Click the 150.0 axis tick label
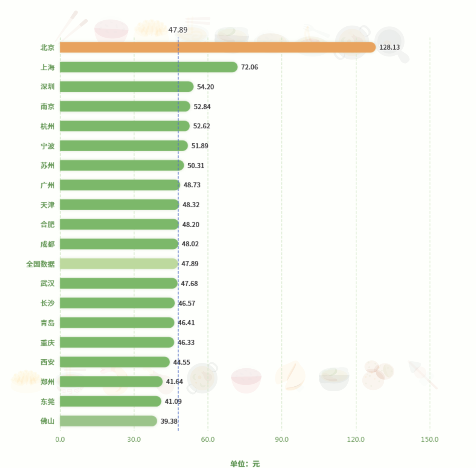Viewport: 476px width, 468px height. coord(430,439)
